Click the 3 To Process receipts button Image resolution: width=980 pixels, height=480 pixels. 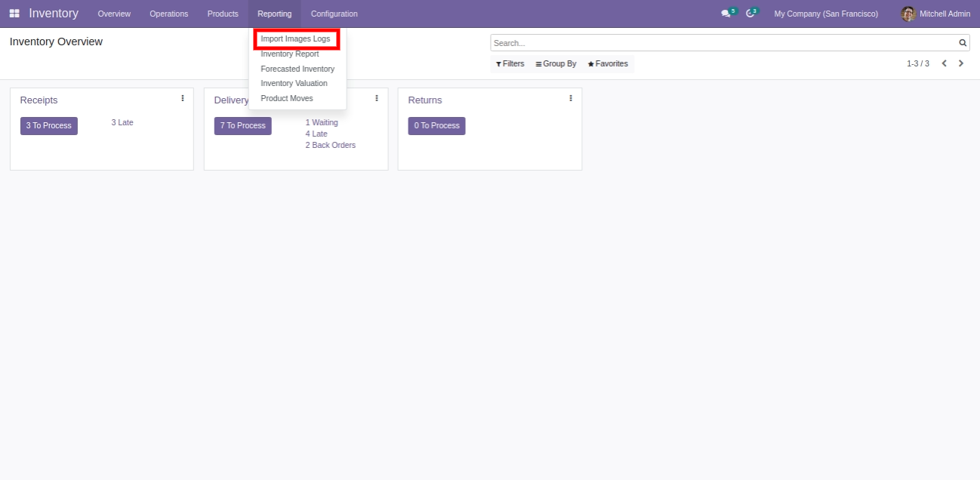click(x=49, y=126)
